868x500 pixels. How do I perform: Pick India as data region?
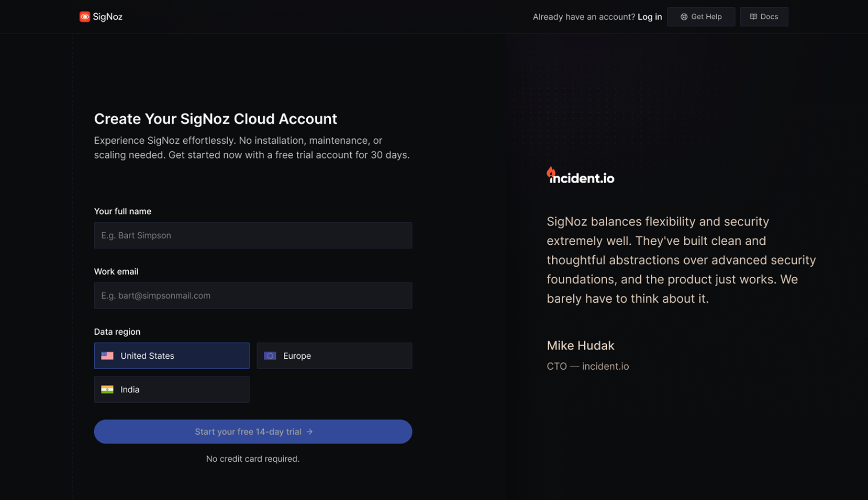tap(172, 390)
